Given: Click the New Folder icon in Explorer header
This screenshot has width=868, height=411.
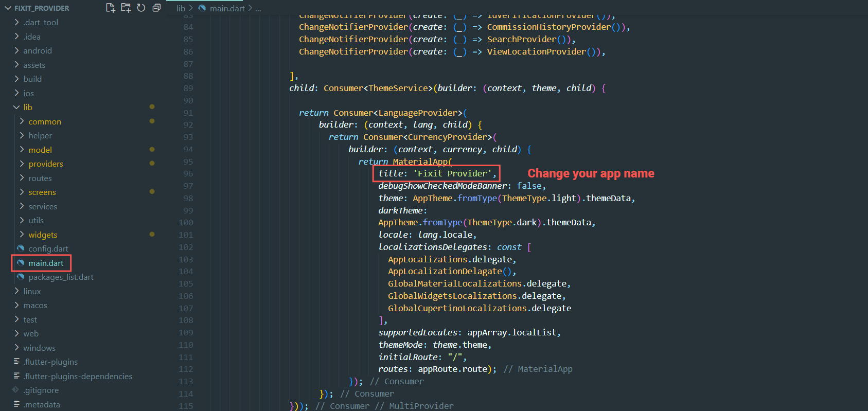Looking at the screenshot, I should (x=126, y=8).
